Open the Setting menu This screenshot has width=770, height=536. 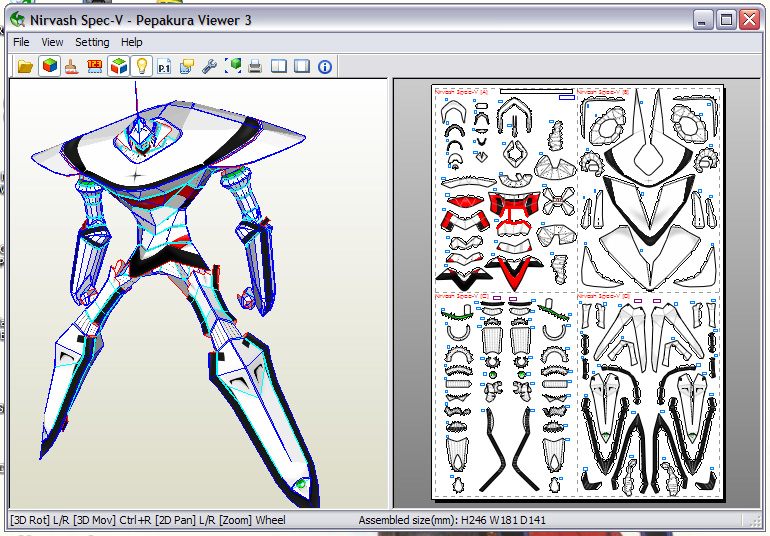pyautogui.click(x=92, y=42)
